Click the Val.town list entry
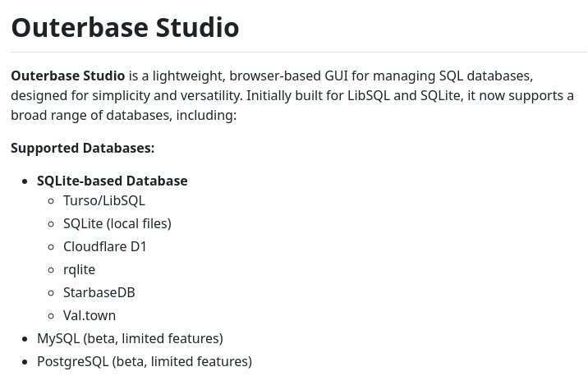Viewport: 588px width, 376px height. click(90, 315)
